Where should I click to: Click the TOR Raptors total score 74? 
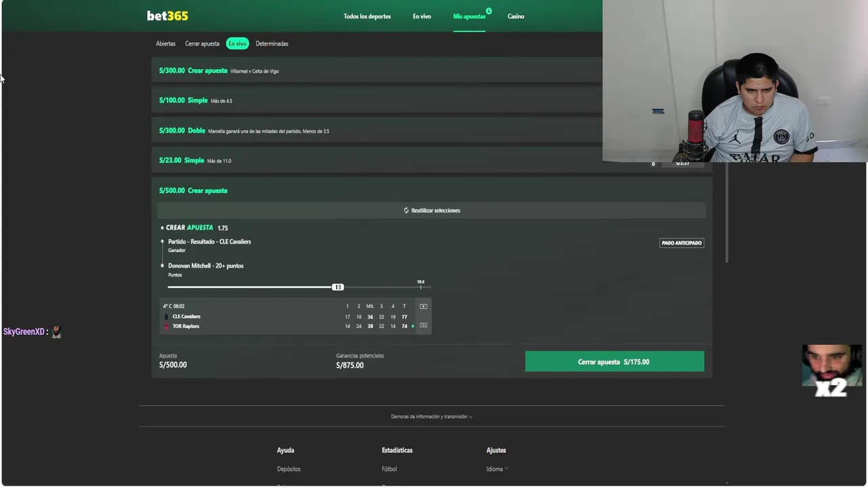point(404,326)
